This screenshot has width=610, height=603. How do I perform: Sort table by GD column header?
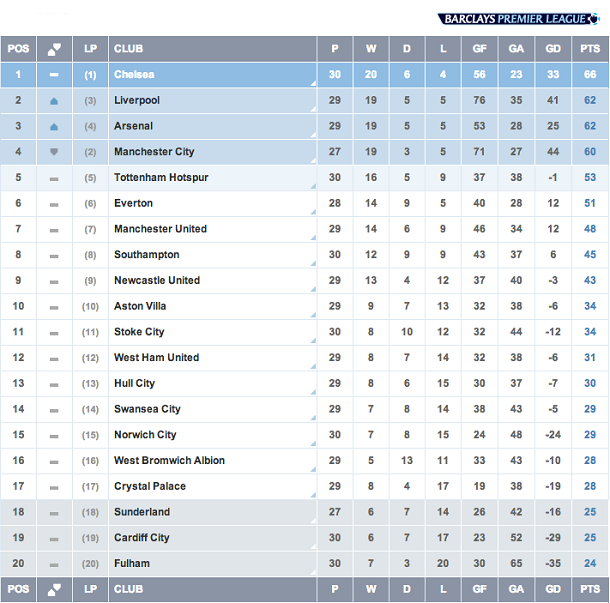(553, 49)
